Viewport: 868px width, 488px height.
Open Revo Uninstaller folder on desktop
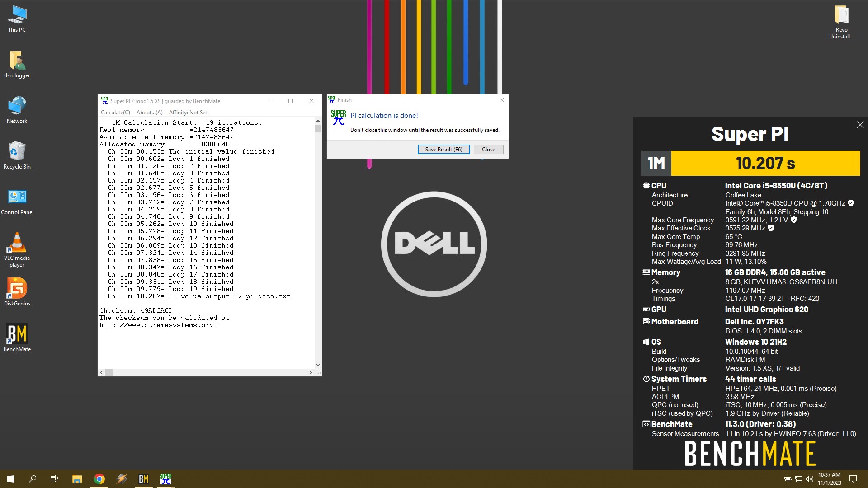(x=841, y=22)
